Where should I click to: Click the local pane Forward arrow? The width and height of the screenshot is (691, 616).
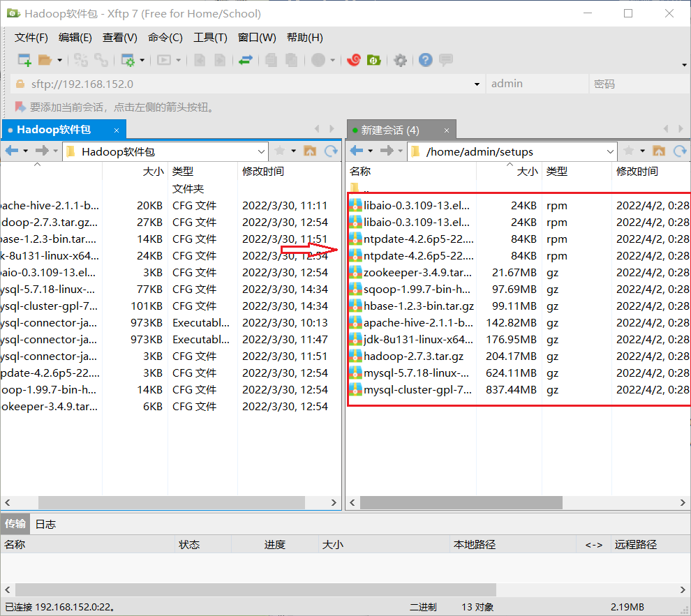click(x=42, y=151)
